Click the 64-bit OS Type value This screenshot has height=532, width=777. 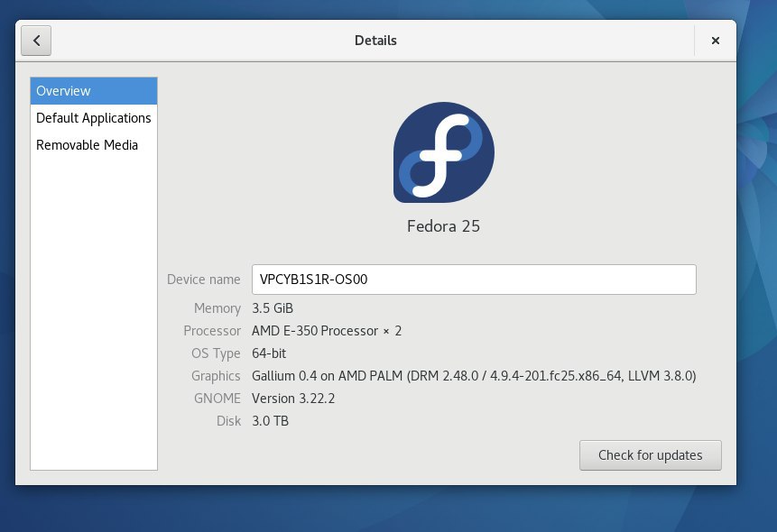[x=269, y=353]
